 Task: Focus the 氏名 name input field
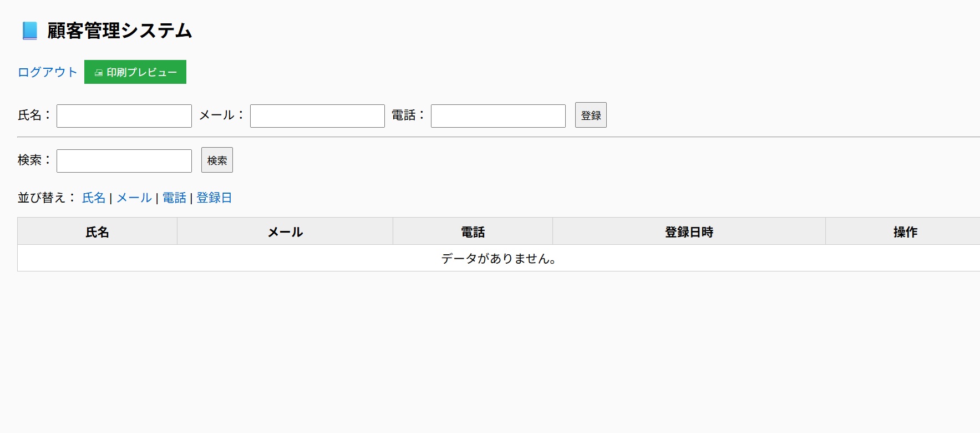(x=124, y=116)
